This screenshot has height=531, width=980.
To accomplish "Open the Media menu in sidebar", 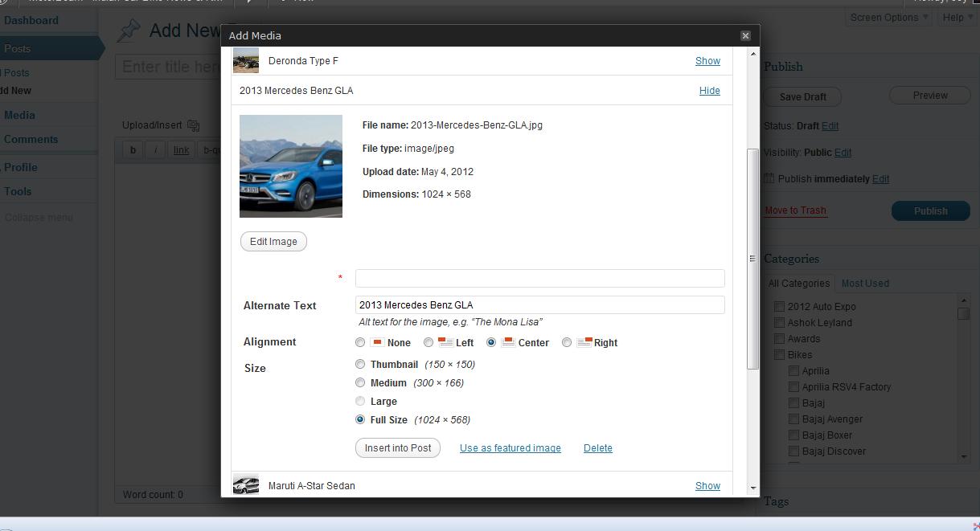I will pos(19,115).
